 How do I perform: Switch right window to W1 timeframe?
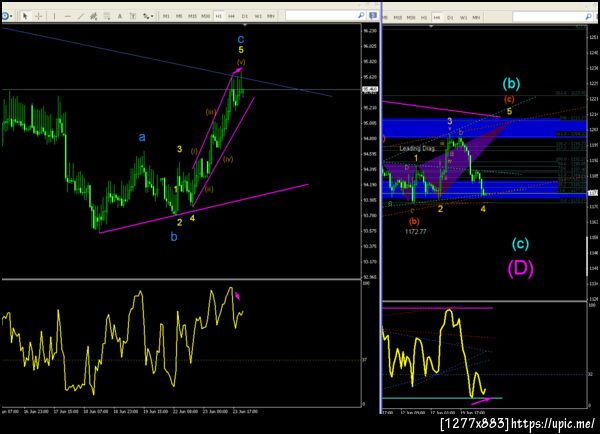tap(463, 18)
